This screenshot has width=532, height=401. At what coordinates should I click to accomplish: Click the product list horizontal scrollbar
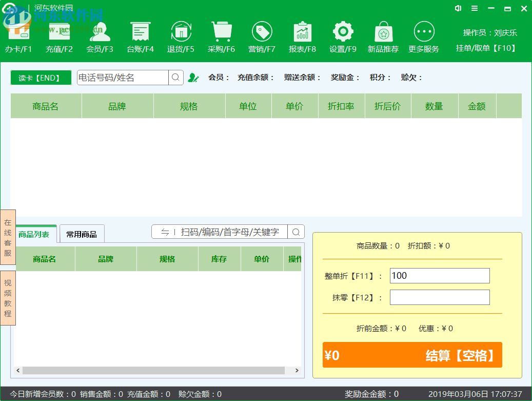coord(153,371)
